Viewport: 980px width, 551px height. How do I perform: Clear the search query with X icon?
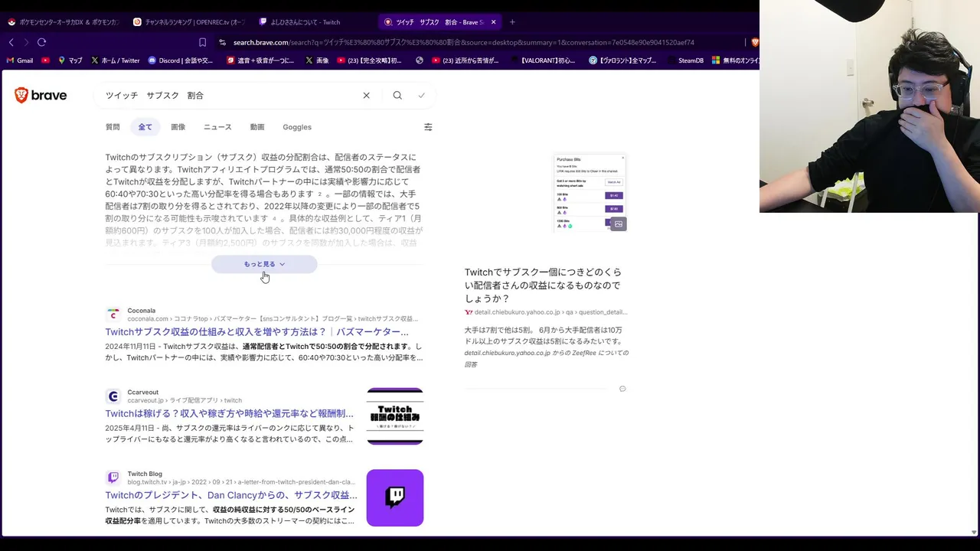(366, 96)
